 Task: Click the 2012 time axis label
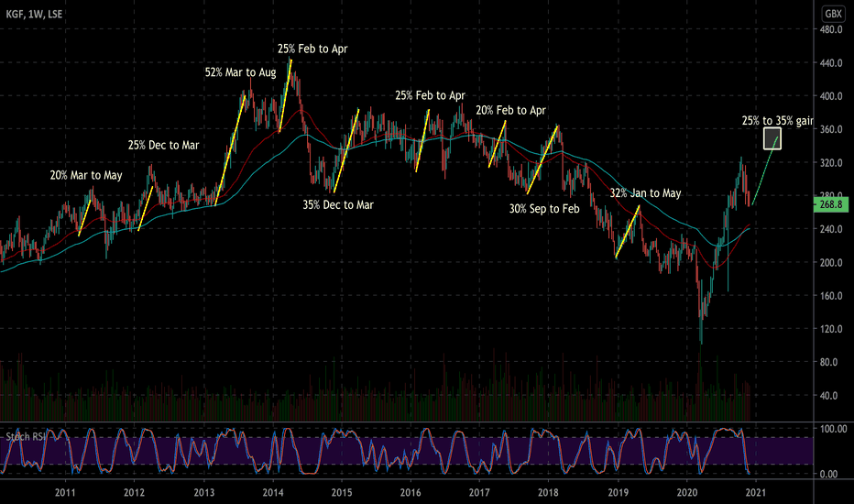(134, 493)
